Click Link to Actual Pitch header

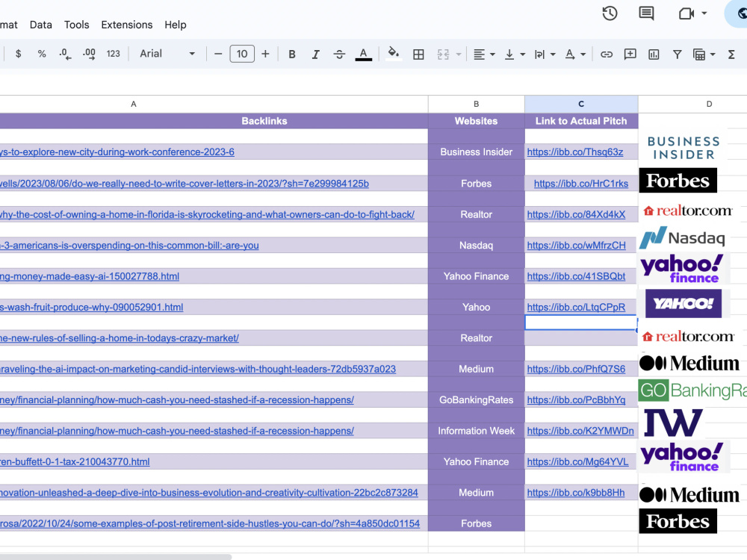[581, 121]
